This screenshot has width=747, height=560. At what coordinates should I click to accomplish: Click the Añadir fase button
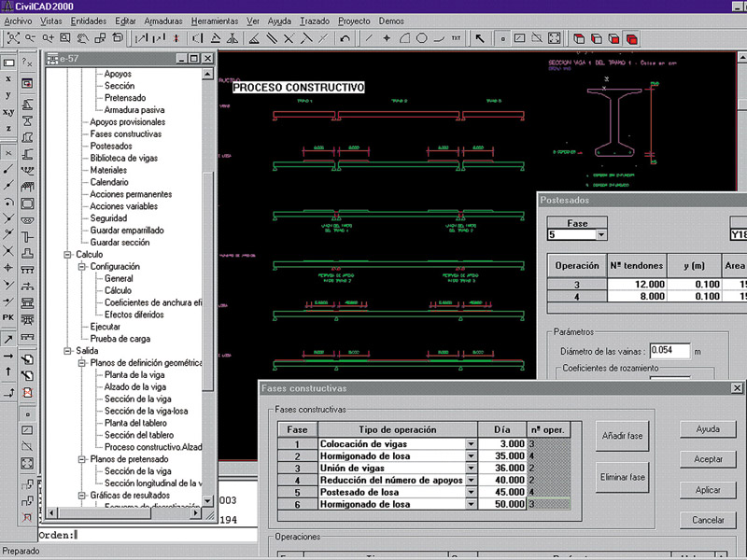tap(625, 435)
